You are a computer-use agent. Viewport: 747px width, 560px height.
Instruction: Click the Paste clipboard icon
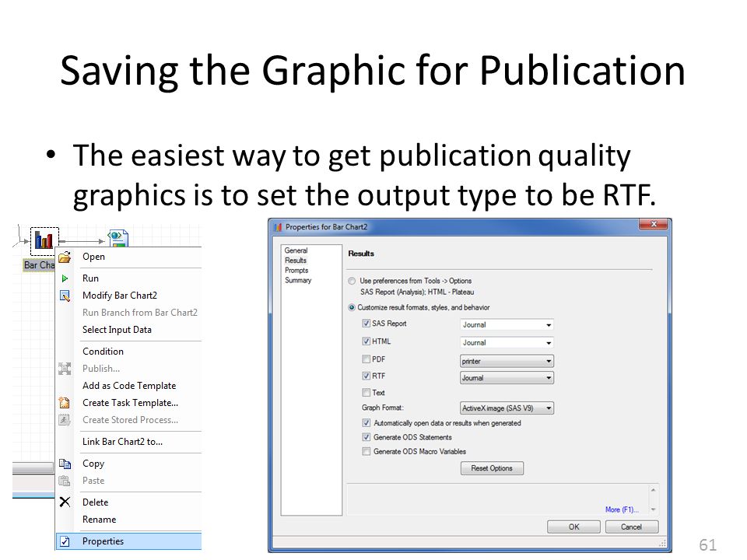point(65,481)
